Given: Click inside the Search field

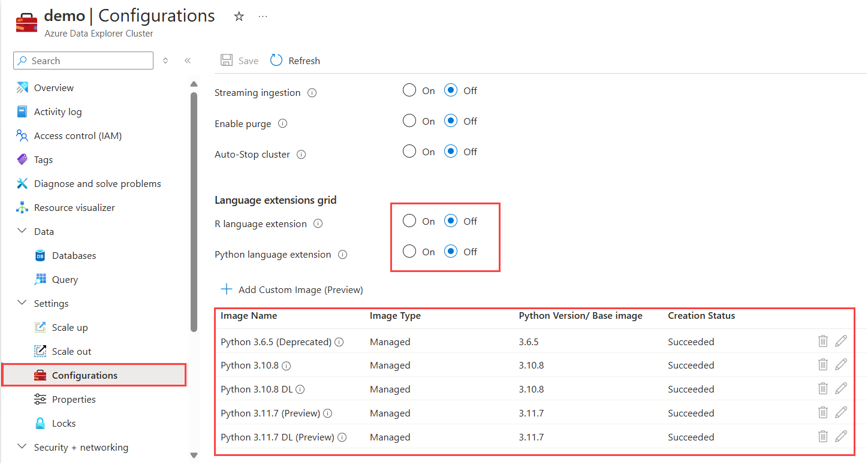Looking at the screenshot, I should [x=83, y=61].
